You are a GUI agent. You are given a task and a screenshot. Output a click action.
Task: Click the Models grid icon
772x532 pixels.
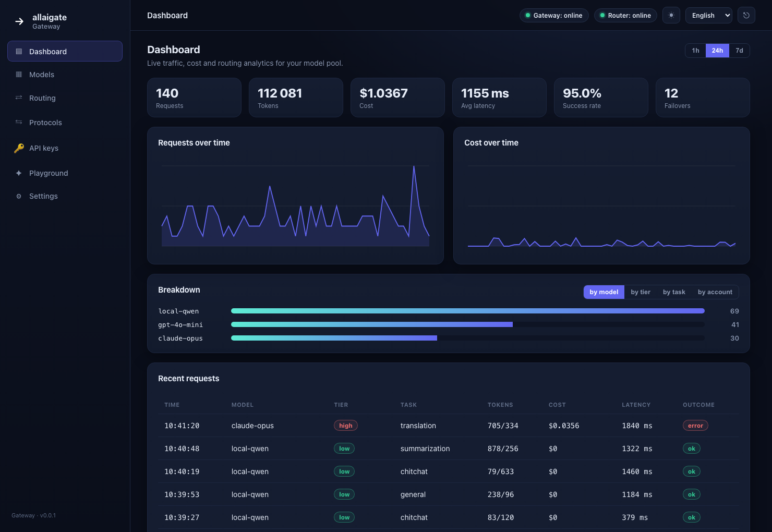click(x=19, y=74)
